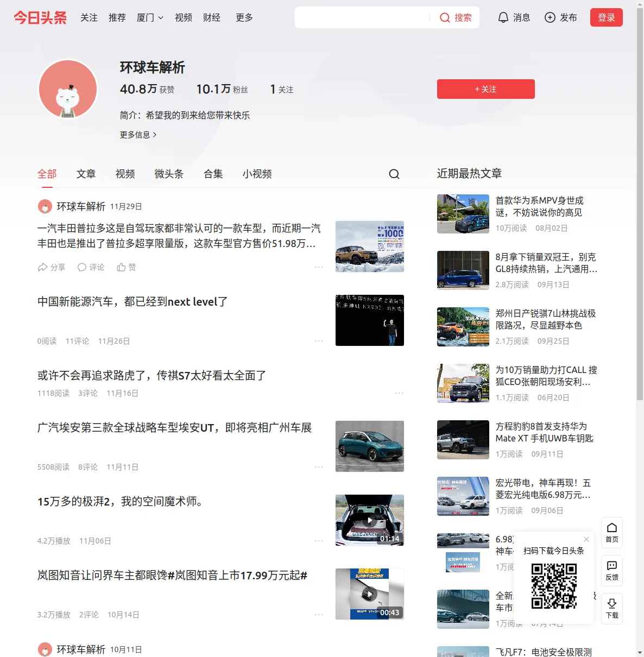The width and height of the screenshot is (644, 657).
Task: Open the 一汽丰田普拉多 post text
Action: (x=179, y=236)
